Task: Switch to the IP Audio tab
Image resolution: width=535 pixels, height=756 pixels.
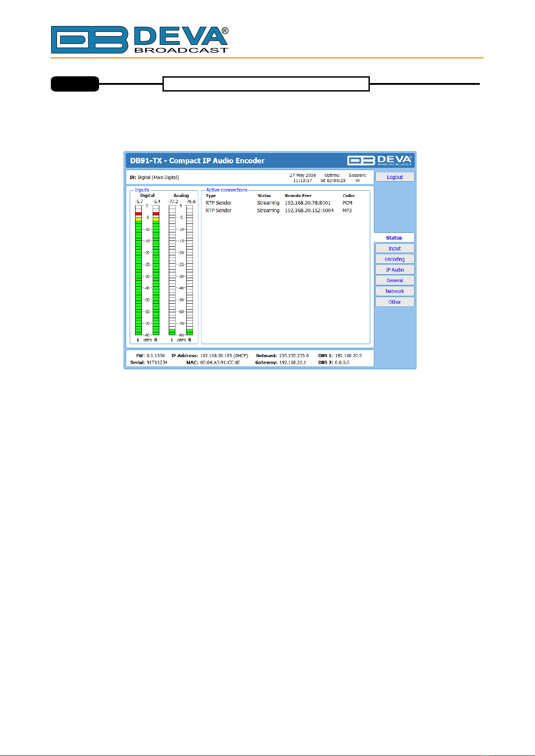Action: click(395, 270)
